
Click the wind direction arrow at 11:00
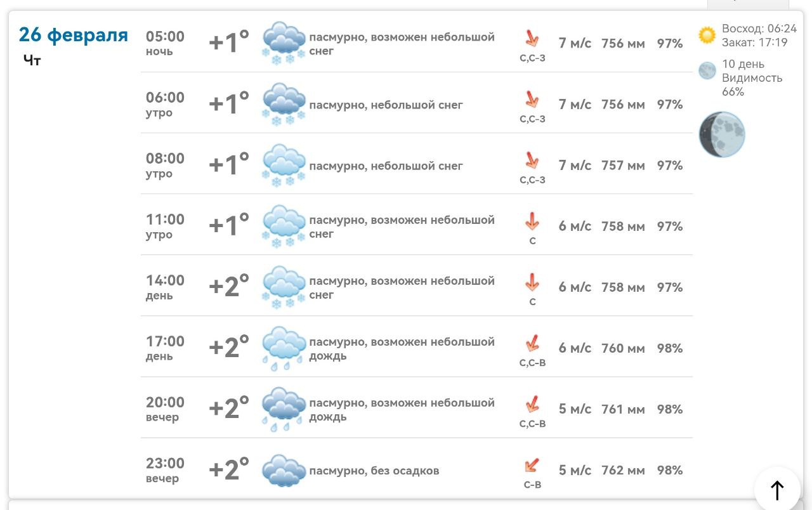[532, 221]
